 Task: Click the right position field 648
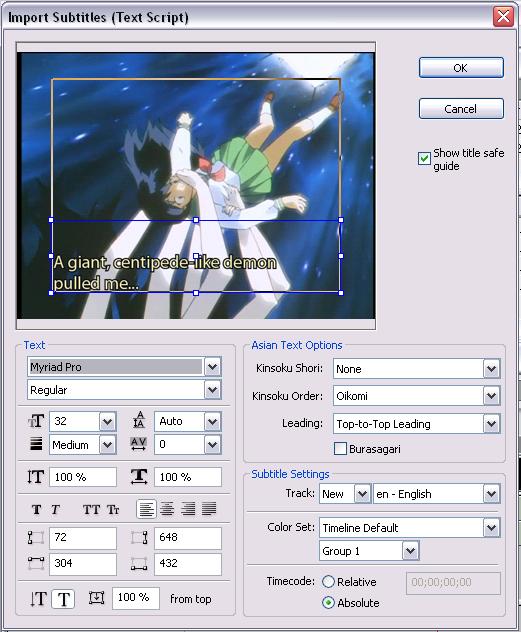click(187, 538)
